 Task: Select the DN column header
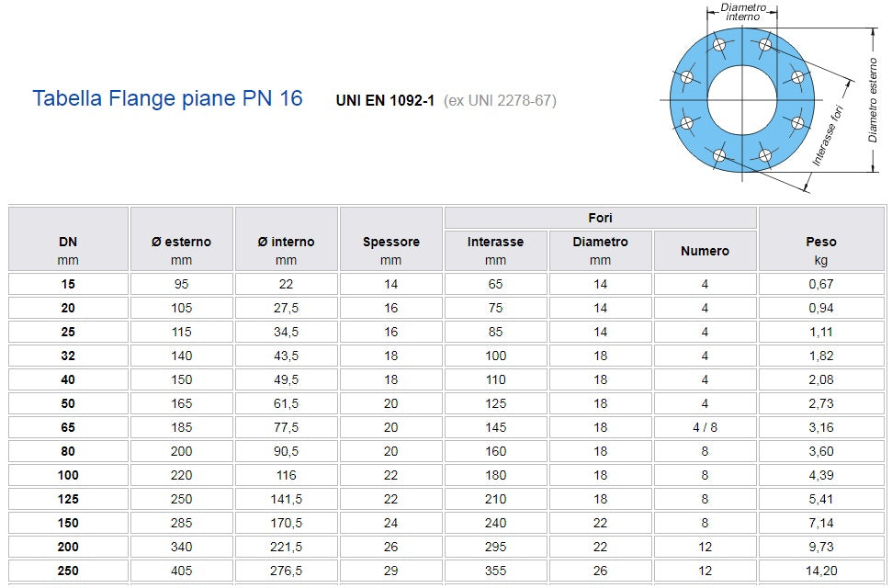tap(68, 239)
